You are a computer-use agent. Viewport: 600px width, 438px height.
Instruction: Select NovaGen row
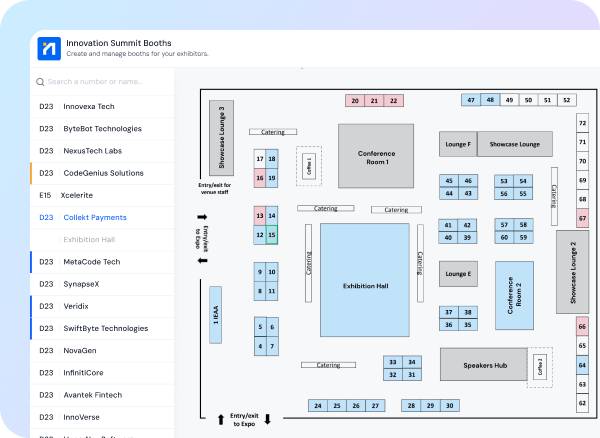point(102,350)
